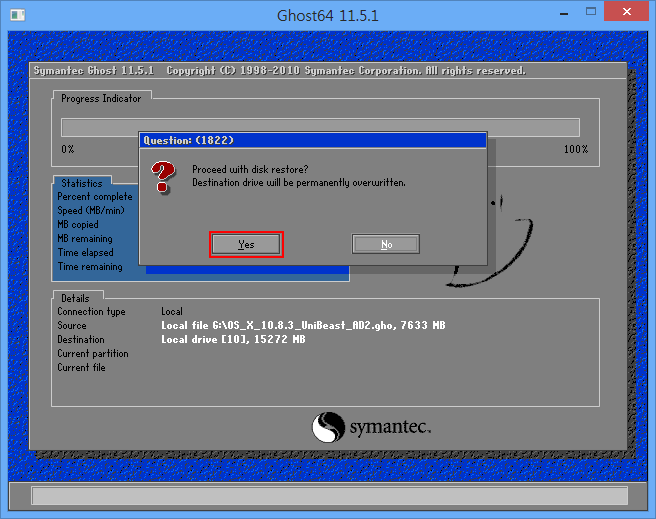This screenshot has width=656, height=519.
Task: Minimize the Ghost64 window
Action: pyautogui.click(x=564, y=13)
